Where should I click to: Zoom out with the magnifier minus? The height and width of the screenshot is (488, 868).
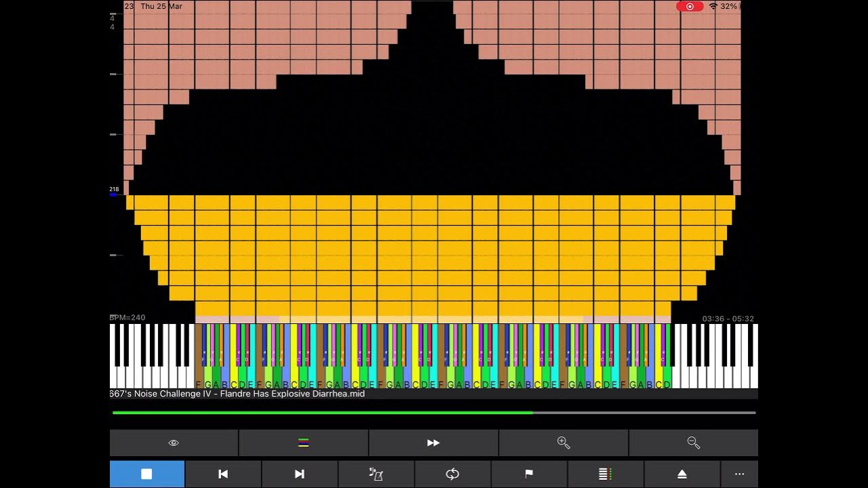(x=693, y=443)
